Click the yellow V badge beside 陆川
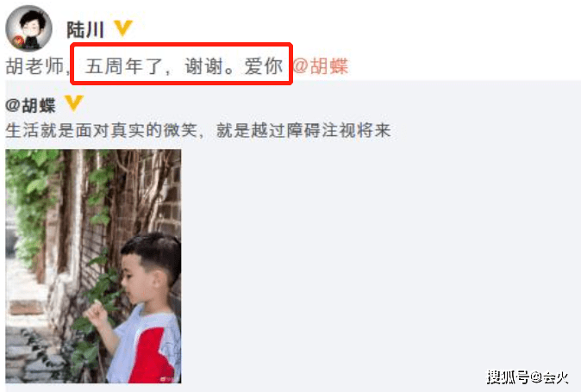 [x=123, y=28]
